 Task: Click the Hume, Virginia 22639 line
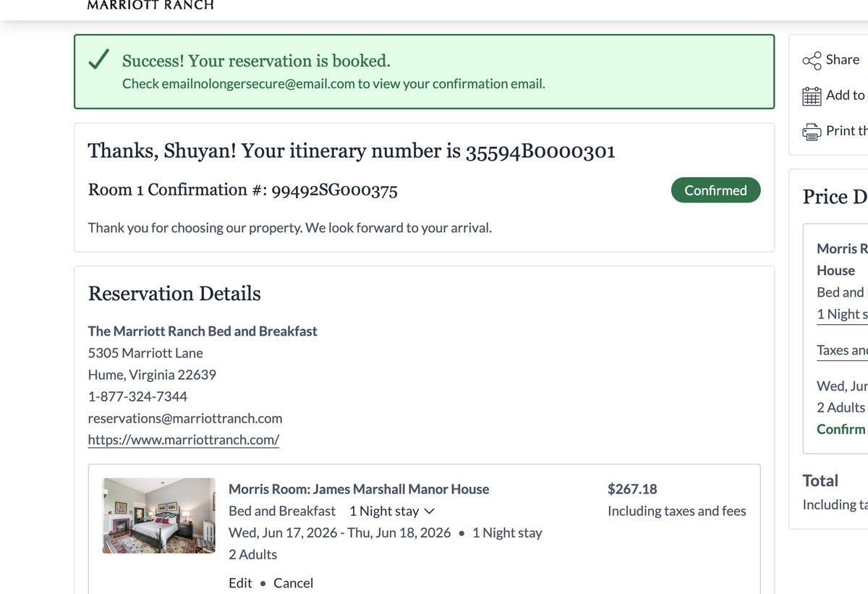(152, 375)
